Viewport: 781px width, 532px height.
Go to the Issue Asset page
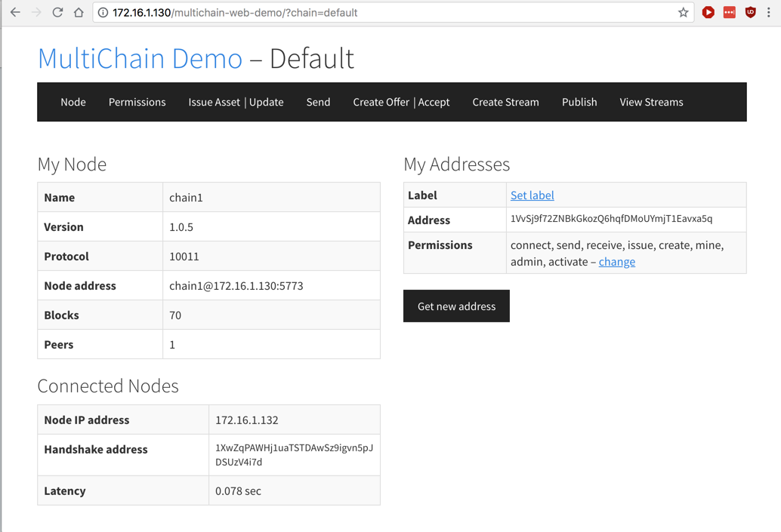point(214,102)
